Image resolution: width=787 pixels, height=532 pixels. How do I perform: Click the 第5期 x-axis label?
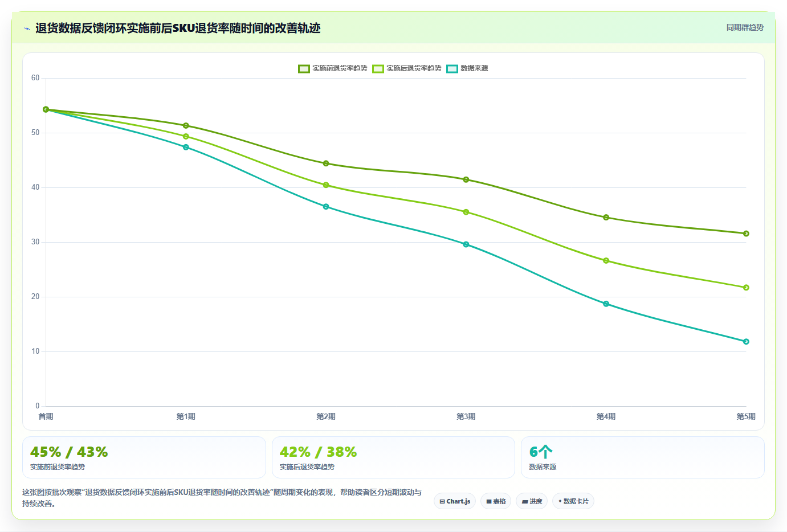[746, 416]
